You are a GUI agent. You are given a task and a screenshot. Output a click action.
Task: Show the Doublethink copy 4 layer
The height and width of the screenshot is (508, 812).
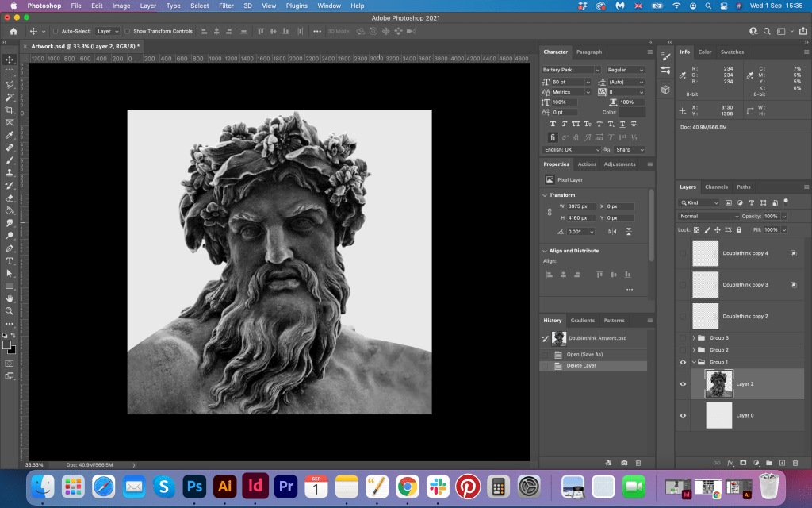click(x=683, y=253)
